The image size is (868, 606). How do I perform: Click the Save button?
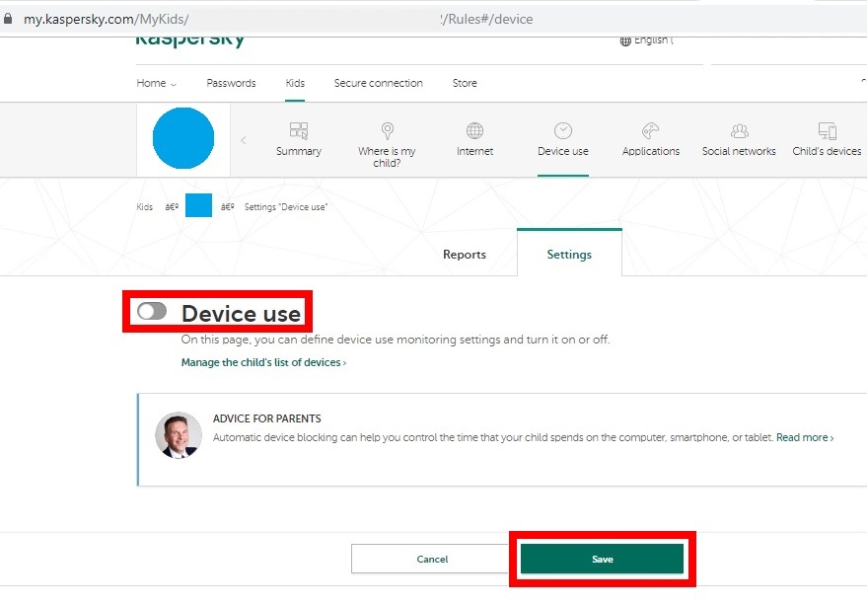(603, 559)
